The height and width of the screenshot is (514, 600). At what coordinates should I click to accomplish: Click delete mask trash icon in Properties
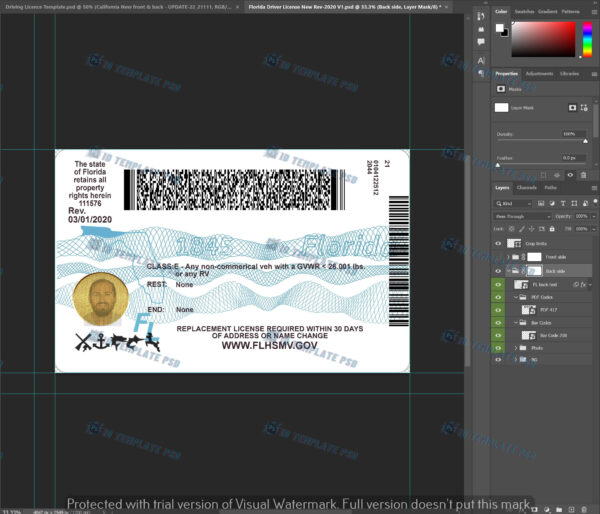pos(583,175)
